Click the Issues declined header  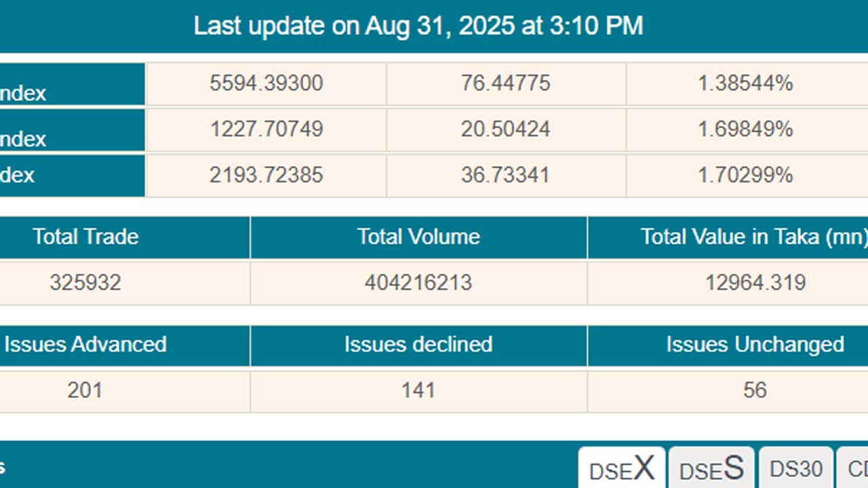point(418,344)
